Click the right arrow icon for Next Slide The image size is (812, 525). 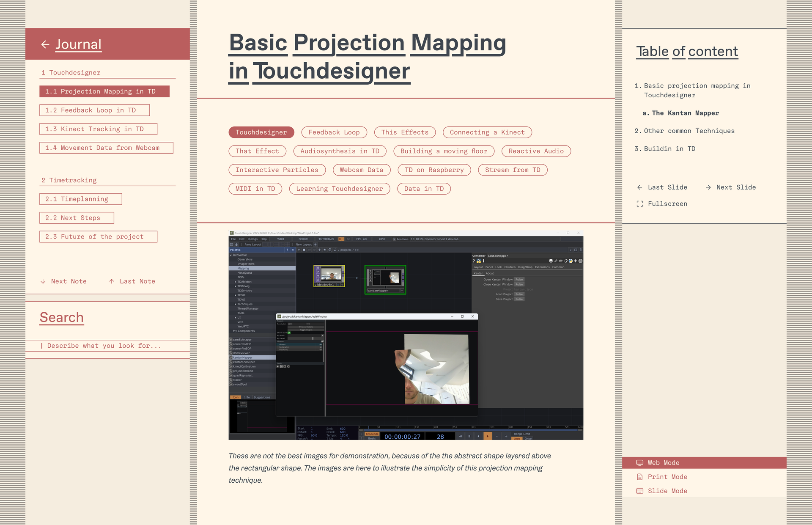point(708,187)
